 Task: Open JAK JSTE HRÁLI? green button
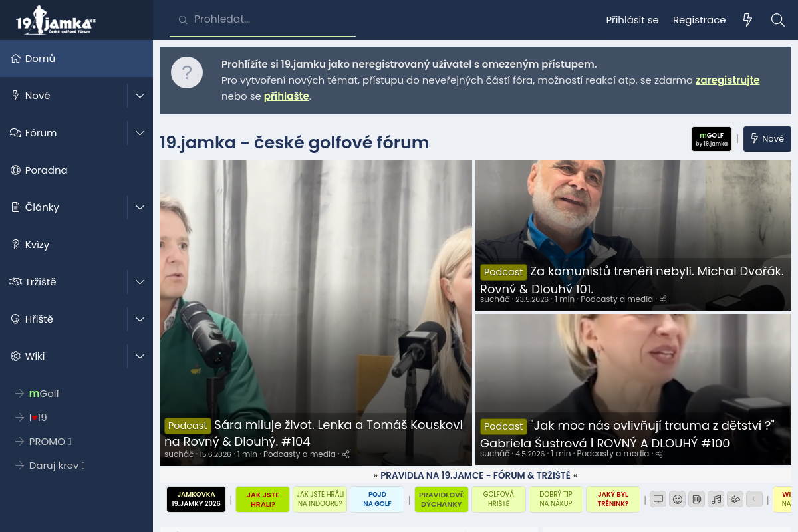(263, 499)
